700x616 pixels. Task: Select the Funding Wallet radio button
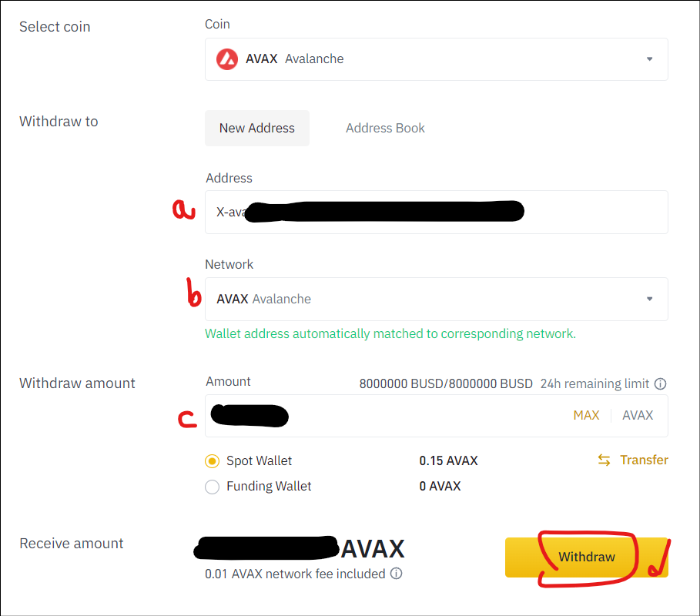(x=212, y=487)
